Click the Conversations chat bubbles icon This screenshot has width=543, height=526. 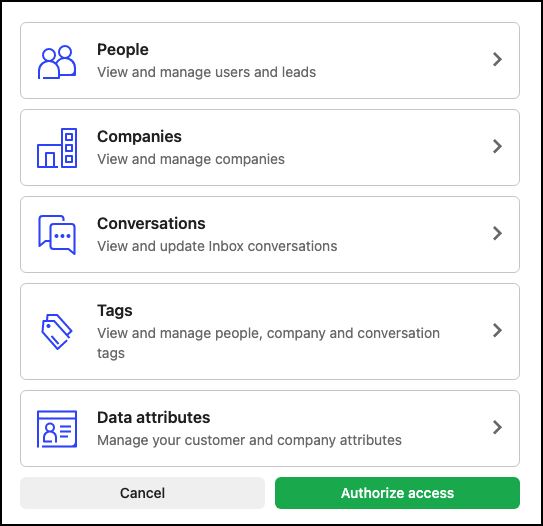pyautogui.click(x=57, y=235)
